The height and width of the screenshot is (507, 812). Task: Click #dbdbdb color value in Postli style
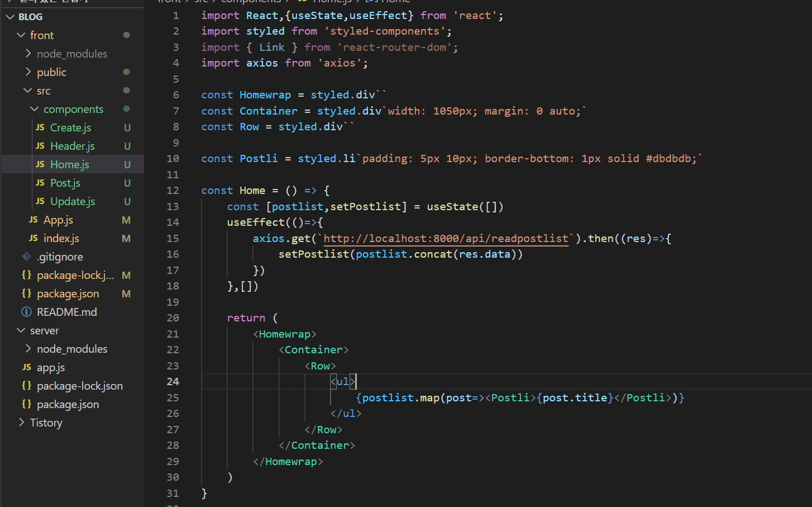tap(668, 159)
